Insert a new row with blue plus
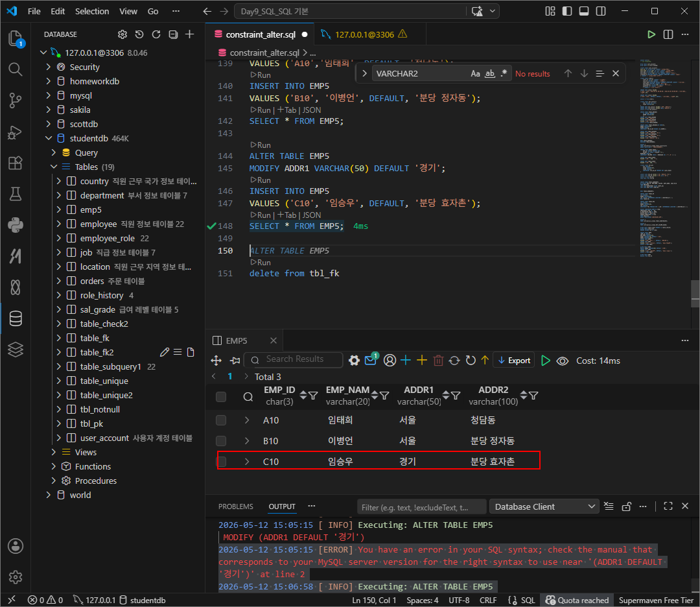Image resolution: width=700 pixels, height=607 pixels. coord(405,361)
